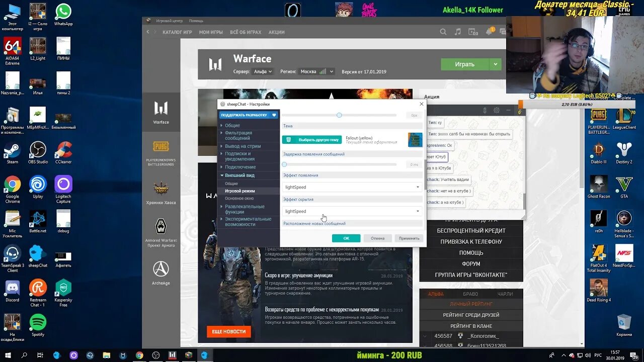Launch Google Chrome from desktop

13,189
